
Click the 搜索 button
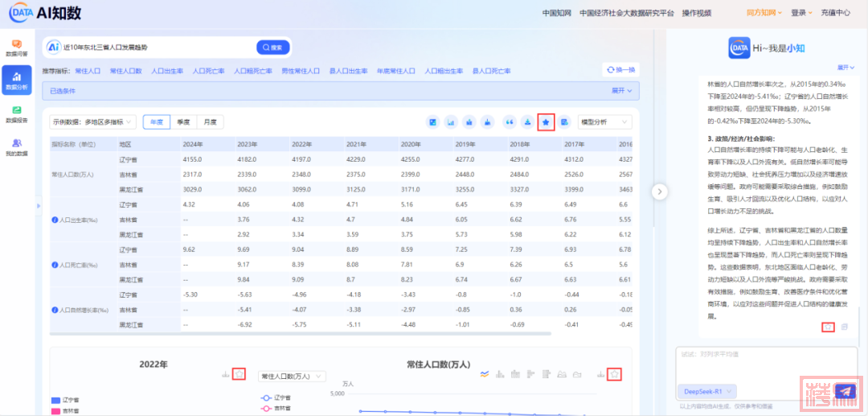pyautogui.click(x=272, y=47)
